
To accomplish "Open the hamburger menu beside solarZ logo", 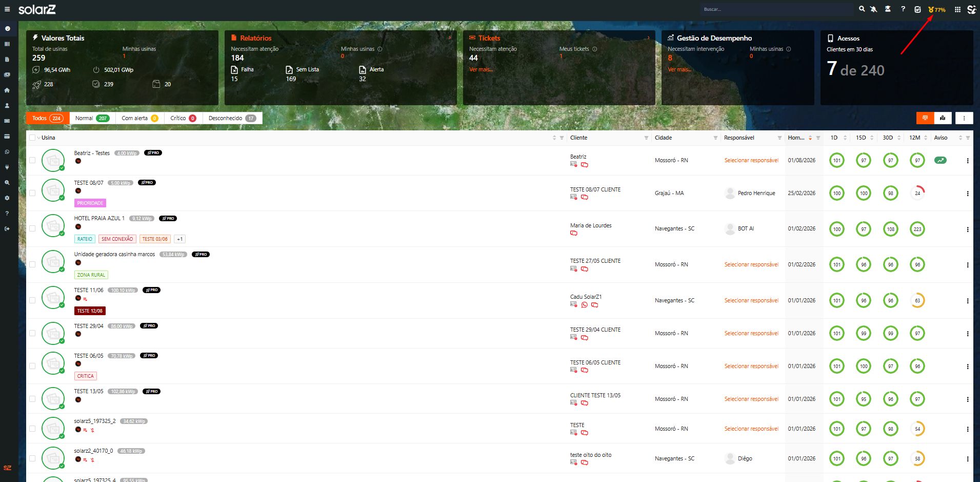I will coord(7,9).
